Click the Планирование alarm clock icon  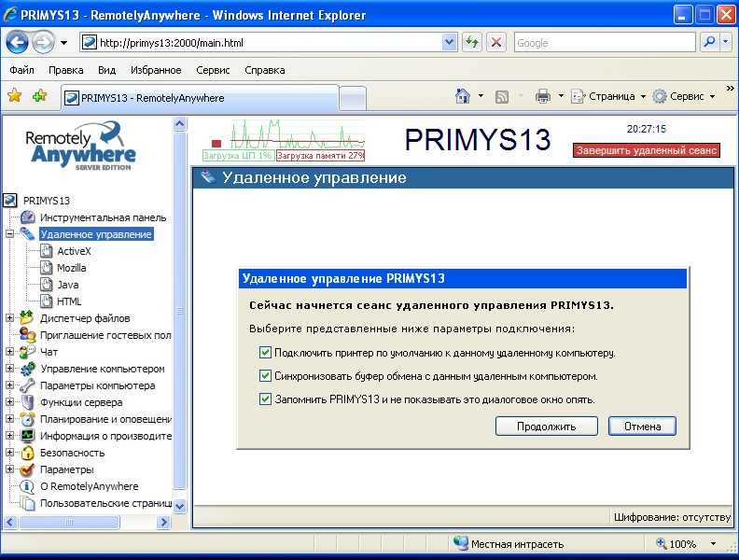27,418
